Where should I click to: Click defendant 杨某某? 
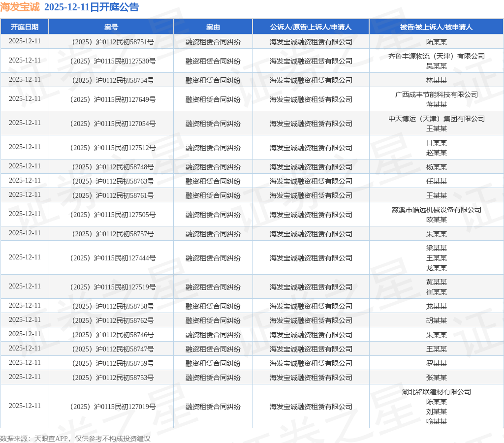coord(436,167)
